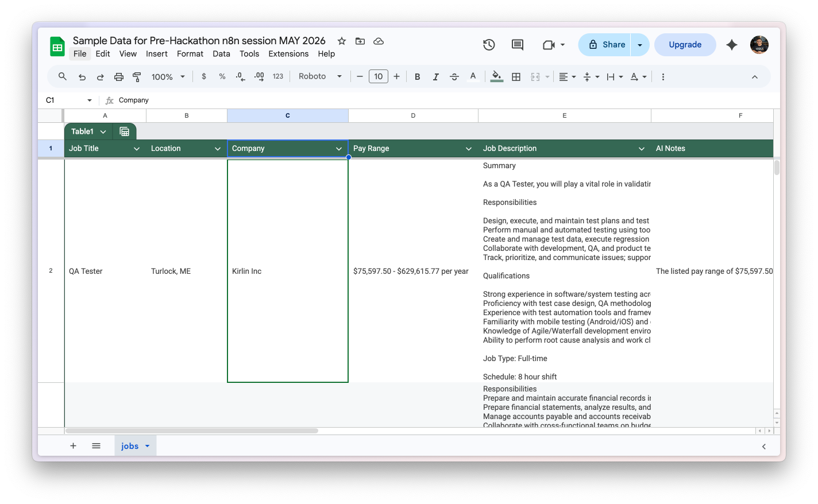Open the Data menu
Screen dimensions: 818x504
pos(221,54)
